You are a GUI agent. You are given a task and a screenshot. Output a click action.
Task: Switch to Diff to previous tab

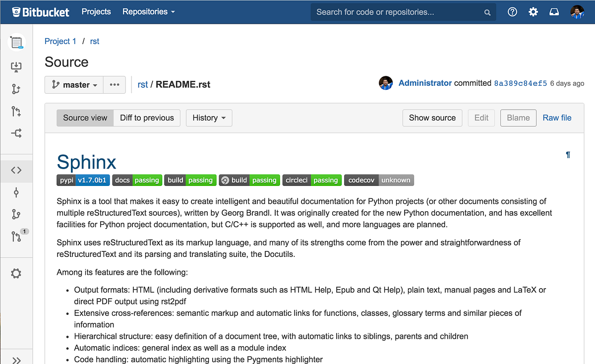pos(147,118)
